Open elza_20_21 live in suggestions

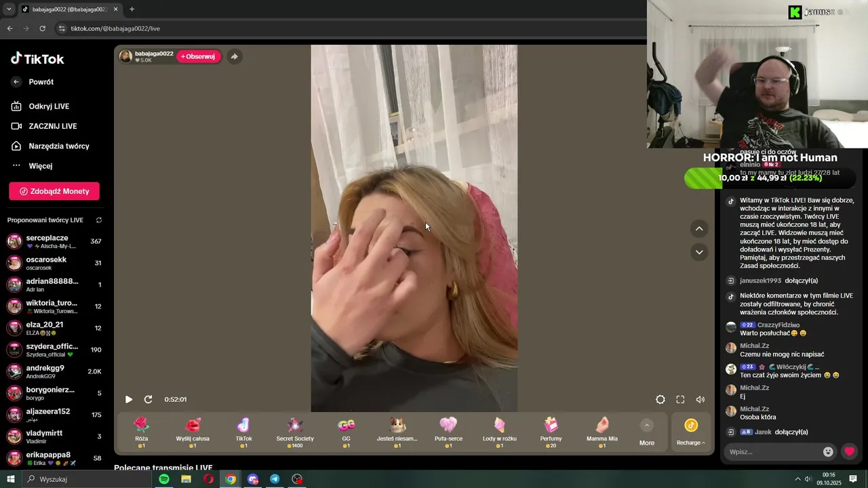tap(54, 328)
